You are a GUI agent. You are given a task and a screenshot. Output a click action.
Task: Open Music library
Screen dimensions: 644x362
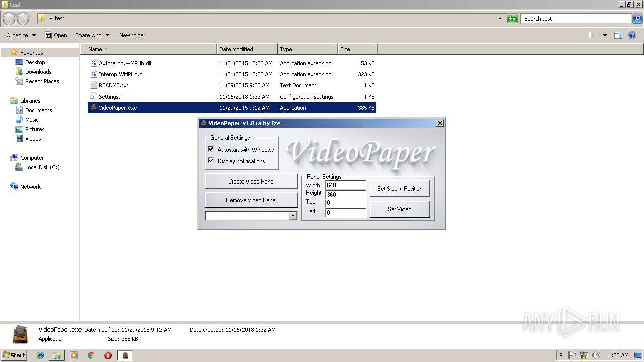point(32,120)
